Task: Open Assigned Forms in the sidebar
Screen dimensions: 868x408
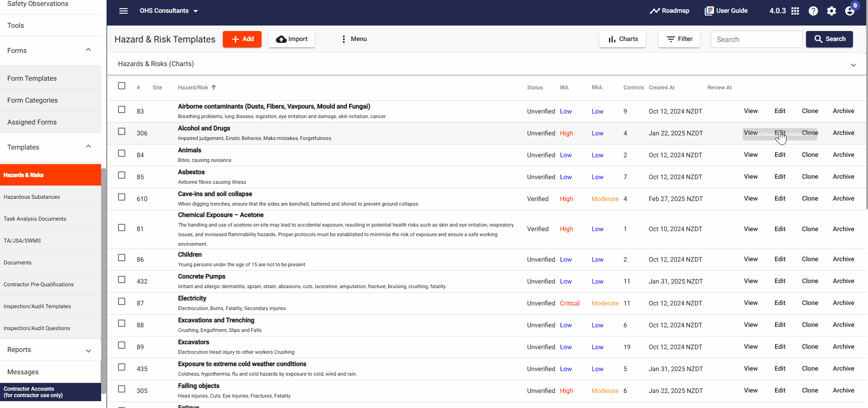Action: tap(51, 122)
